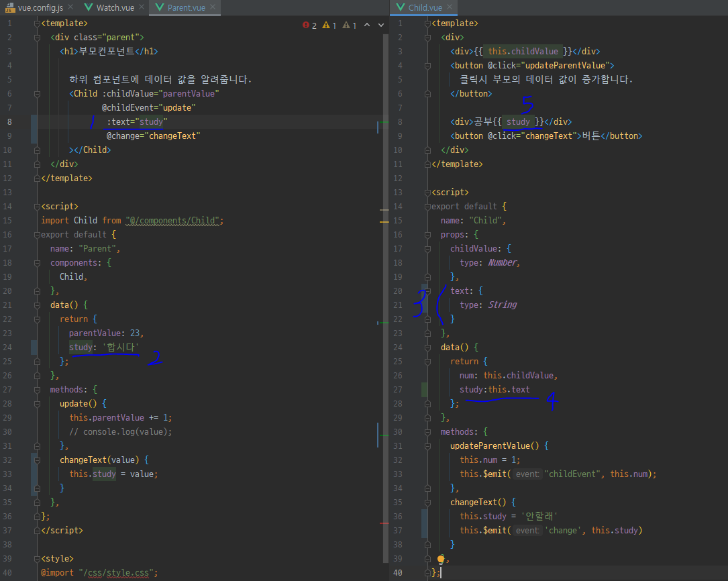
Task: Switch to the Watch.vue tab
Action: pyautogui.click(x=115, y=7)
